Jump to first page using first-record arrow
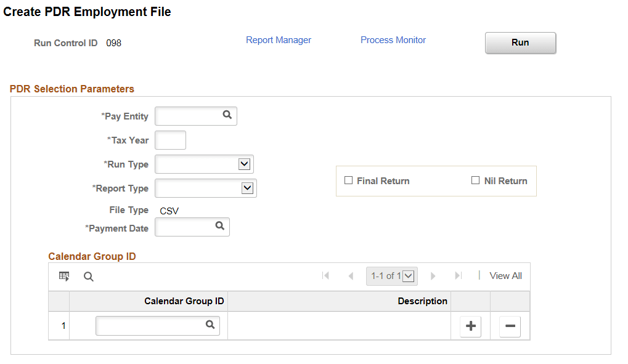This screenshot has height=364, width=628. [326, 275]
